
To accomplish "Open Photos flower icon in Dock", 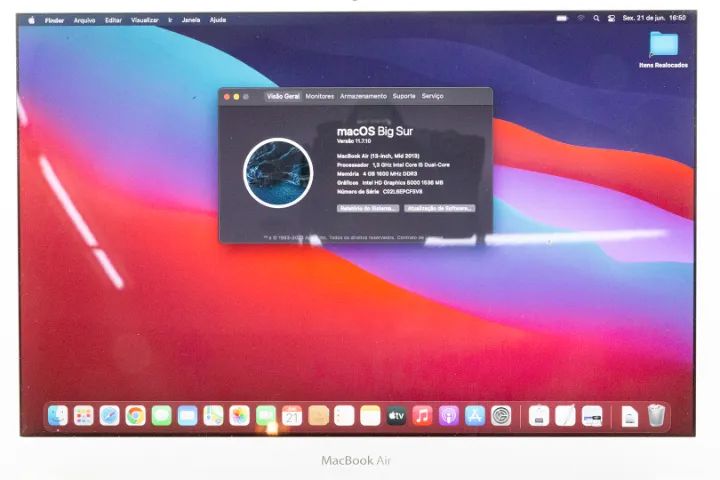I will tap(239, 416).
